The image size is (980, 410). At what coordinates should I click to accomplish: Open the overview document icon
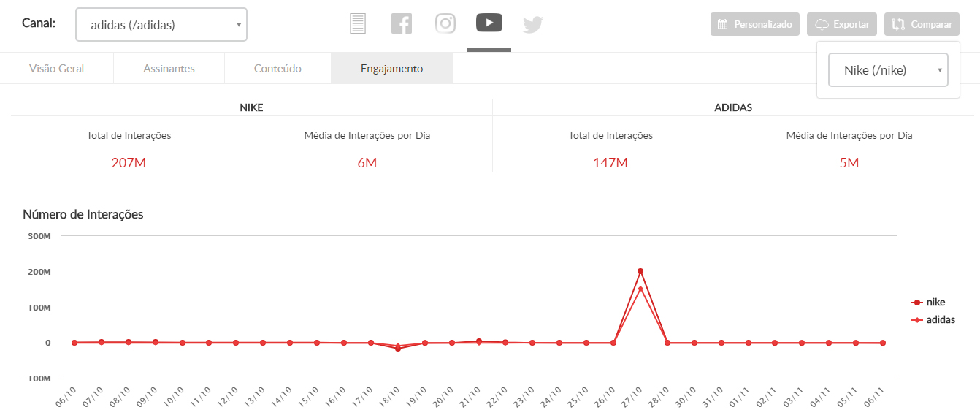pos(357,23)
